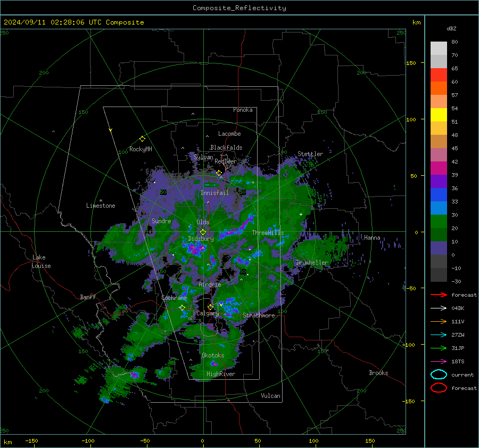Click yellow diamond marker near RedDeer
This screenshot has width=479, height=448.
[219, 173]
